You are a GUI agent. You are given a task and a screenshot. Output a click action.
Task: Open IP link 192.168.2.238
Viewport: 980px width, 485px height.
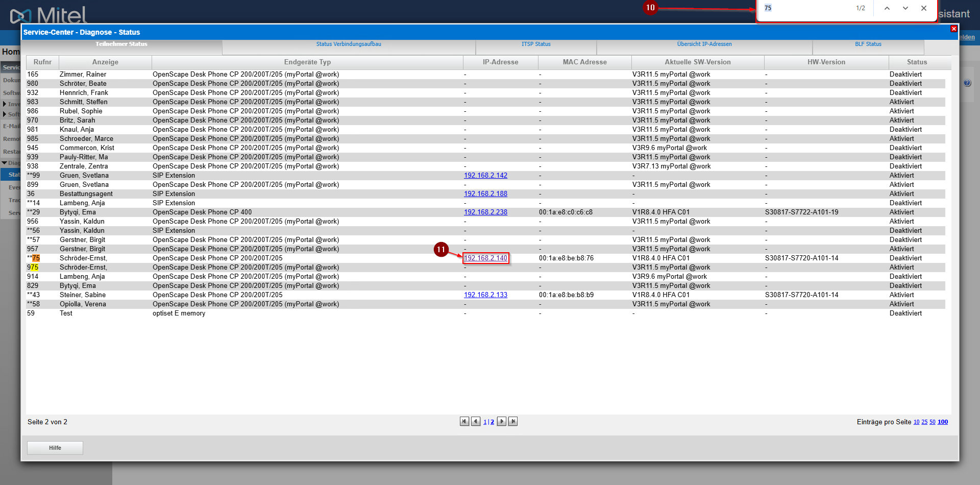click(x=485, y=212)
